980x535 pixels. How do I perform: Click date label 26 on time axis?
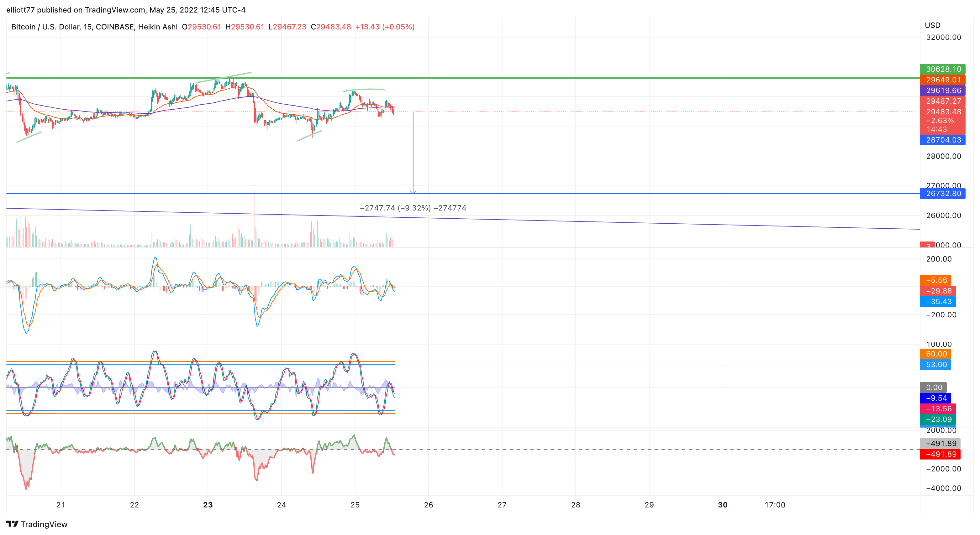coord(428,505)
